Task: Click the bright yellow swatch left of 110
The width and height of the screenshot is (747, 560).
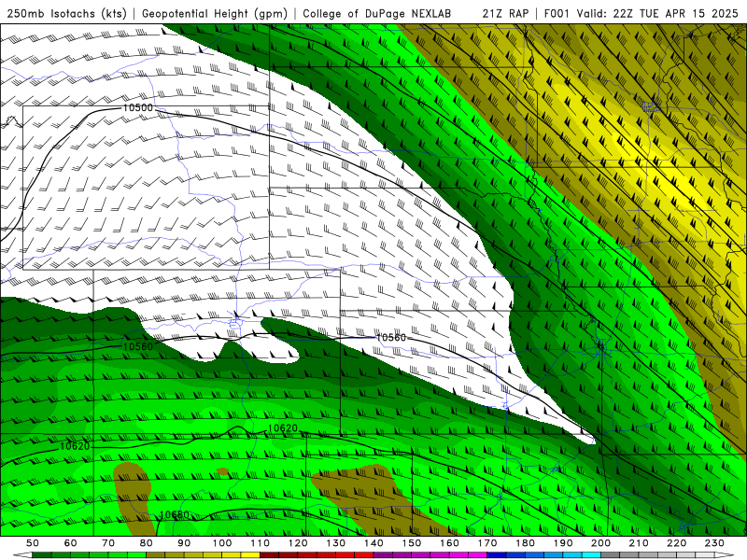Action: 250,555
